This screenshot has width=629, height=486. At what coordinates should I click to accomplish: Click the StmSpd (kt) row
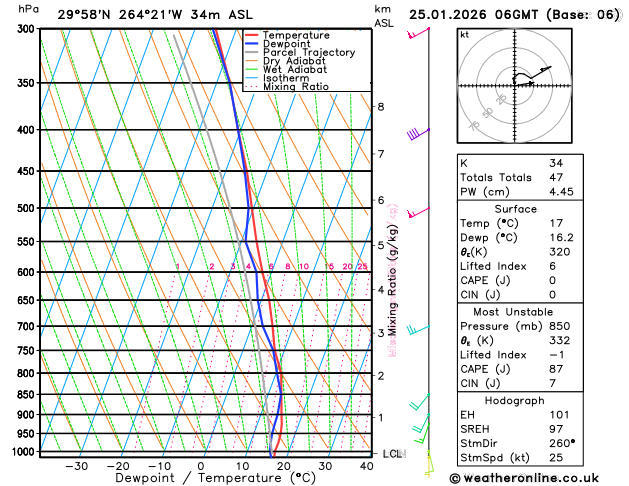tap(520, 458)
